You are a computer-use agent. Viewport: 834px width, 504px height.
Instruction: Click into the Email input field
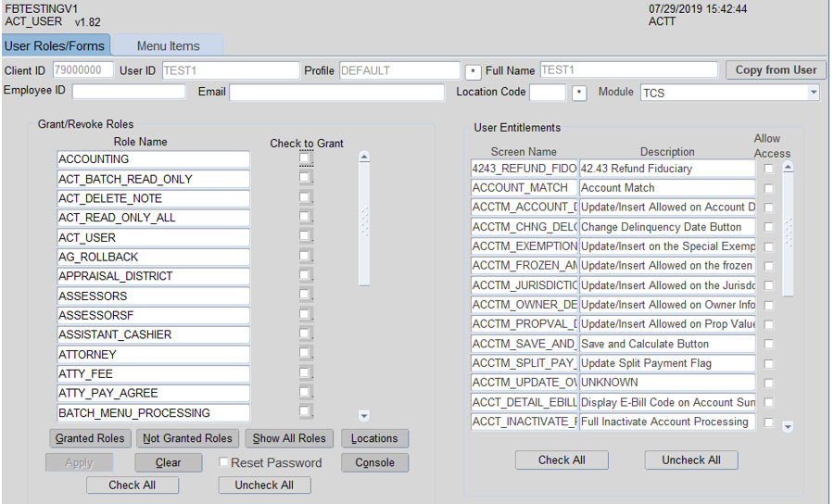(x=336, y=93)
